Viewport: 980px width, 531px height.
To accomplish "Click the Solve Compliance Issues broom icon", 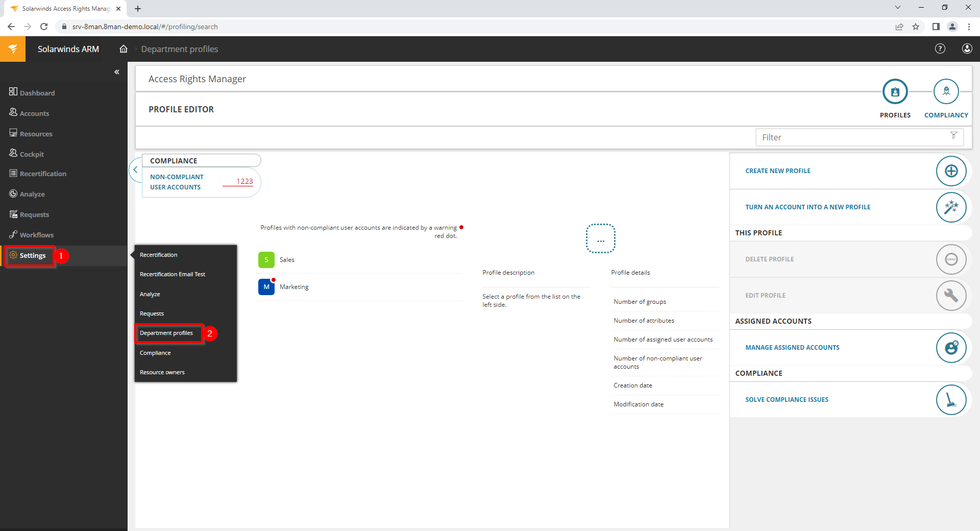I will point(951,400).
